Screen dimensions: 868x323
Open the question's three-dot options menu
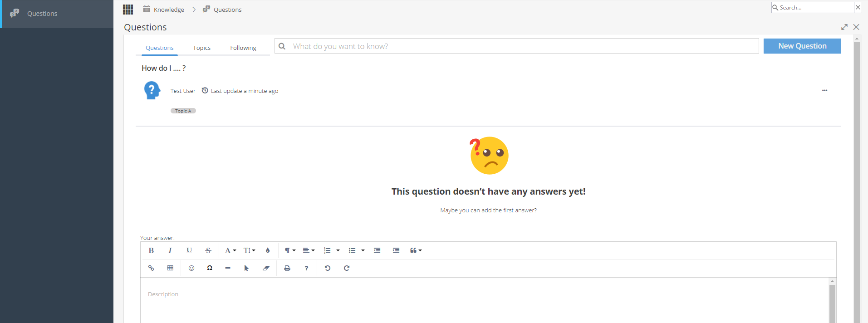point(824,90)
